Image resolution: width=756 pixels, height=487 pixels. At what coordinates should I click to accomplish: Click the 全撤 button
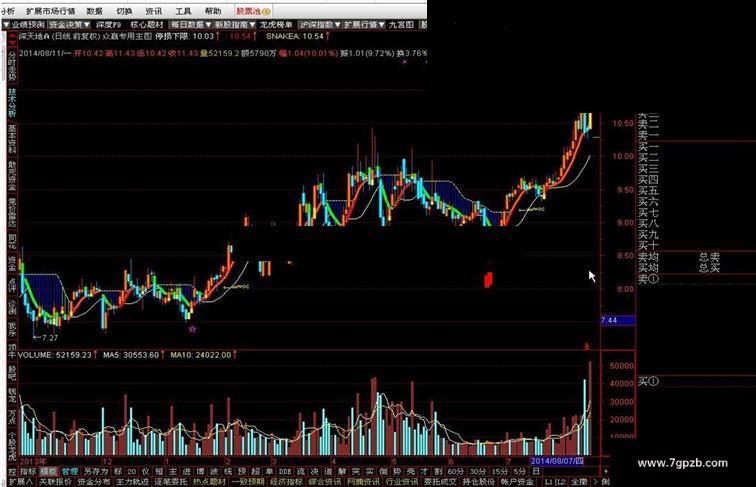pos(580,482)
